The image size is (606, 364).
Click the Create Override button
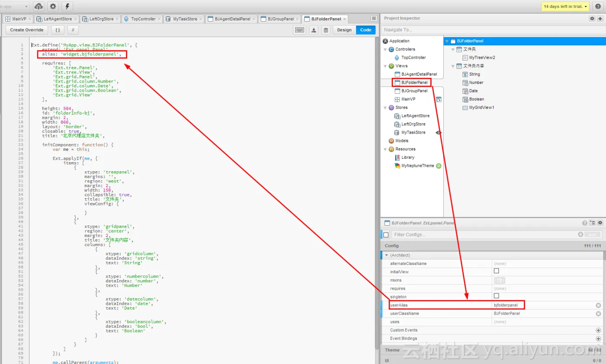27,30
